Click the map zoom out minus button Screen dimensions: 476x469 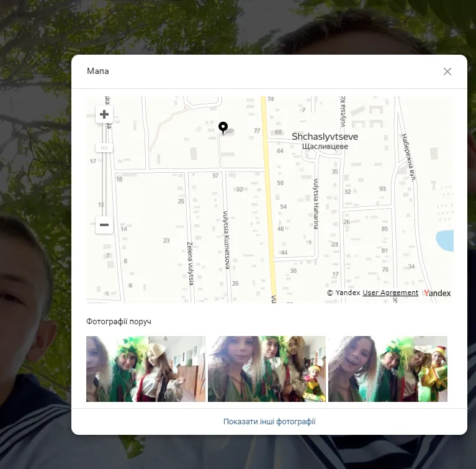[104, 225]
